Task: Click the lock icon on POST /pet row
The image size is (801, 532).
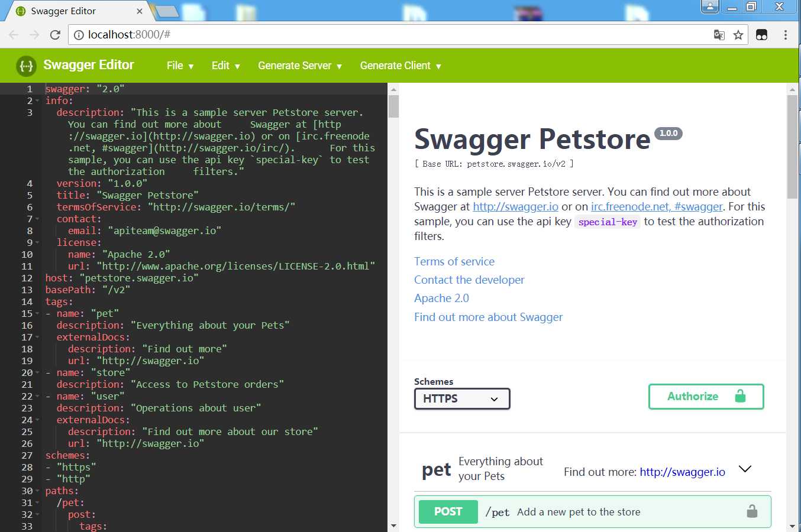Action: tap(752, 511)
